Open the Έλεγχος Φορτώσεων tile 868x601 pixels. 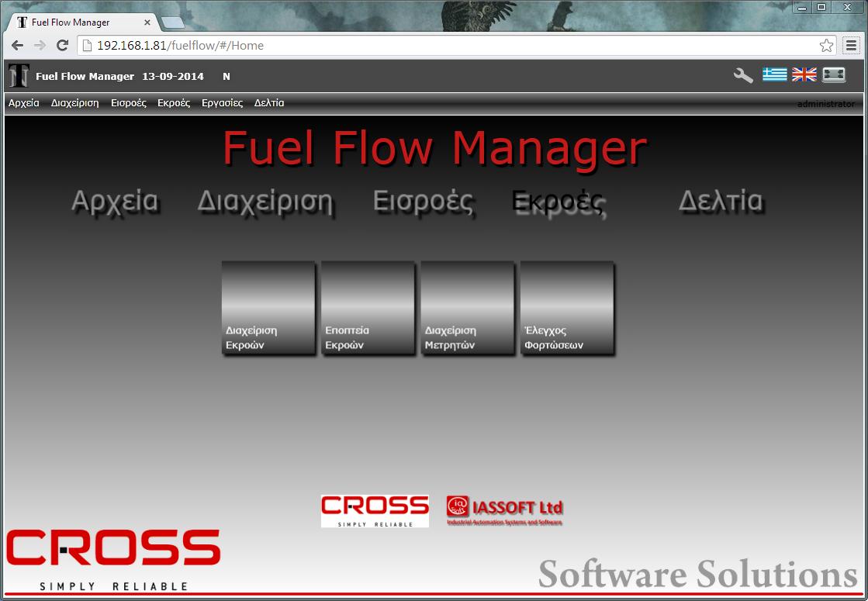[x=567, y=308]
